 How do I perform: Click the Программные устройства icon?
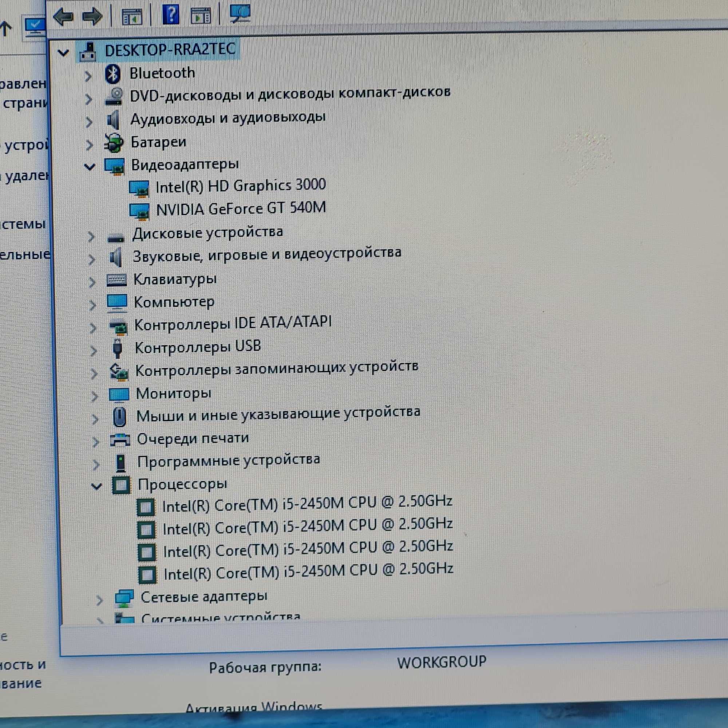(x=120, y=463)
